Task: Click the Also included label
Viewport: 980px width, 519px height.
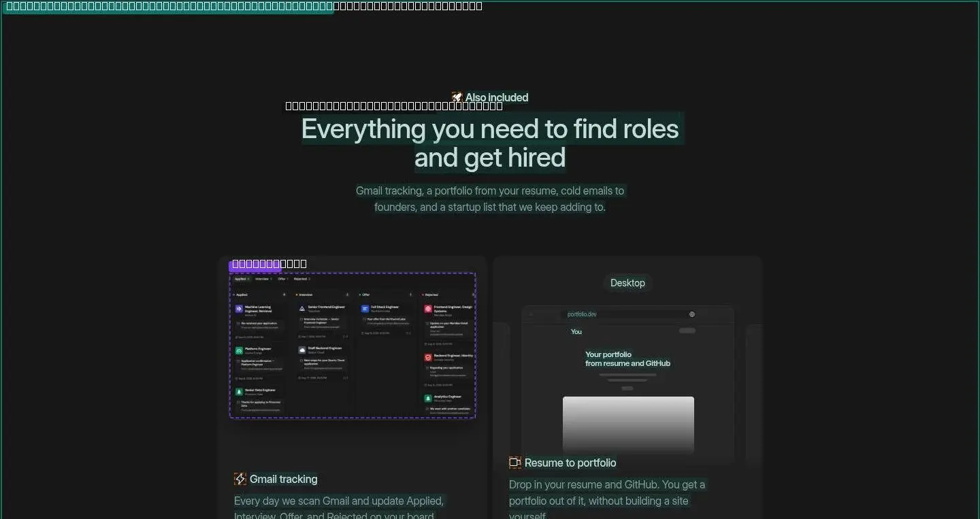Action: coord(497,97)
